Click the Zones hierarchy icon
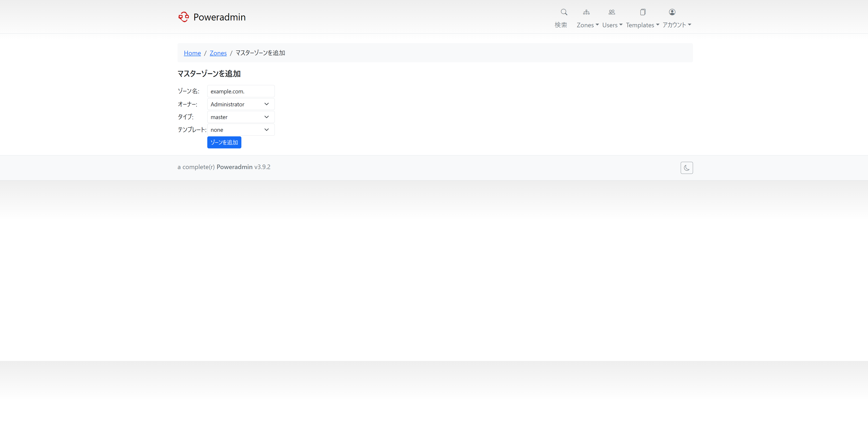The image size is (868, 435). [586, 12]
